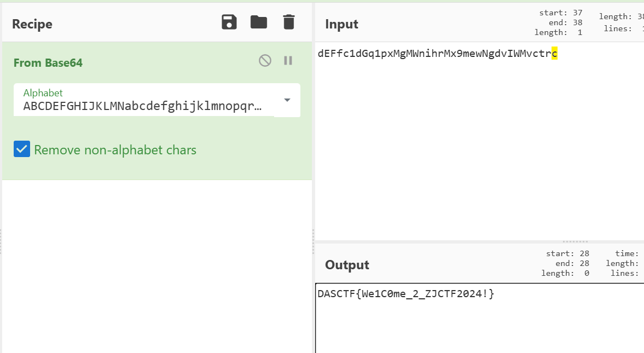Toggle the Remove non-alphabet chars checkbox
Viewport: 644px width, 353px height.
click(x=22, y=149)
